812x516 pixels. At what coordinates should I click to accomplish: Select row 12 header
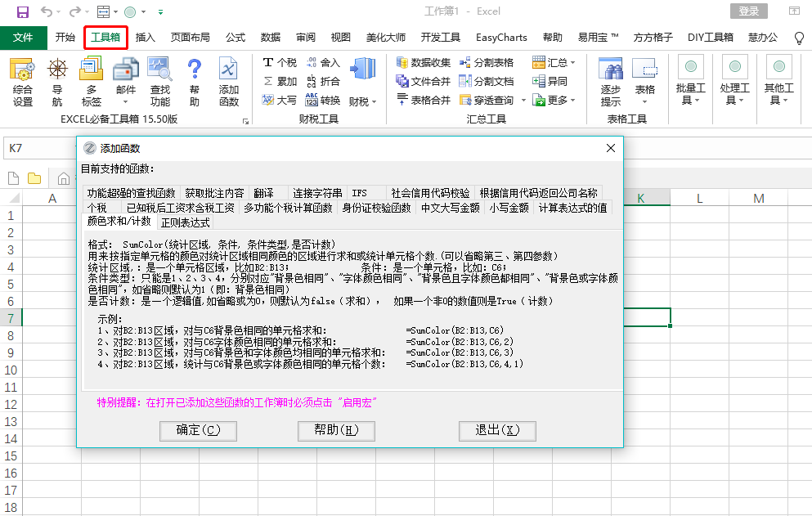[x=11, y=405]
